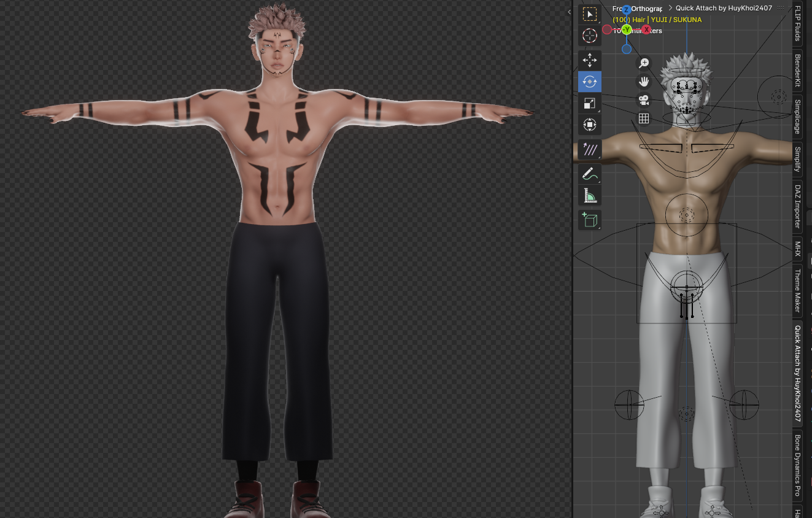The height and width of the screenshot is (518, 812).
Task: Click the red negative X gizmo ball
Action: [607, 29]
